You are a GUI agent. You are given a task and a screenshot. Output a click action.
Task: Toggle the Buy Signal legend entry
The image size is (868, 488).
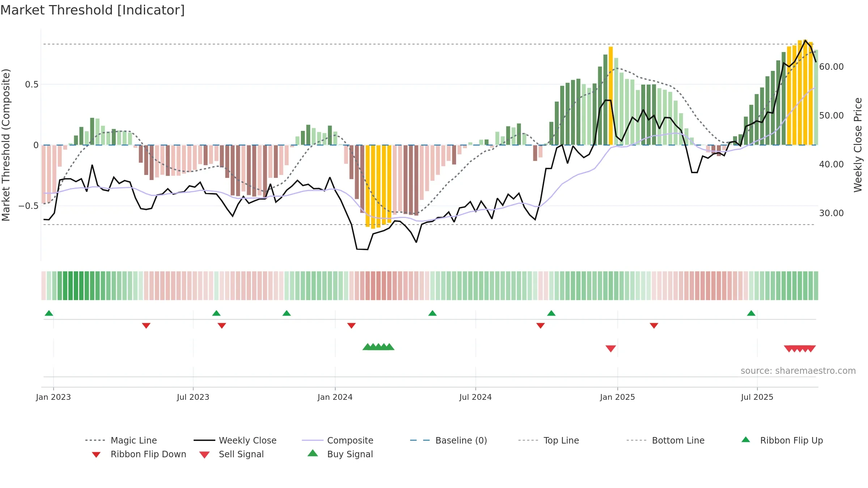point(340,454)
